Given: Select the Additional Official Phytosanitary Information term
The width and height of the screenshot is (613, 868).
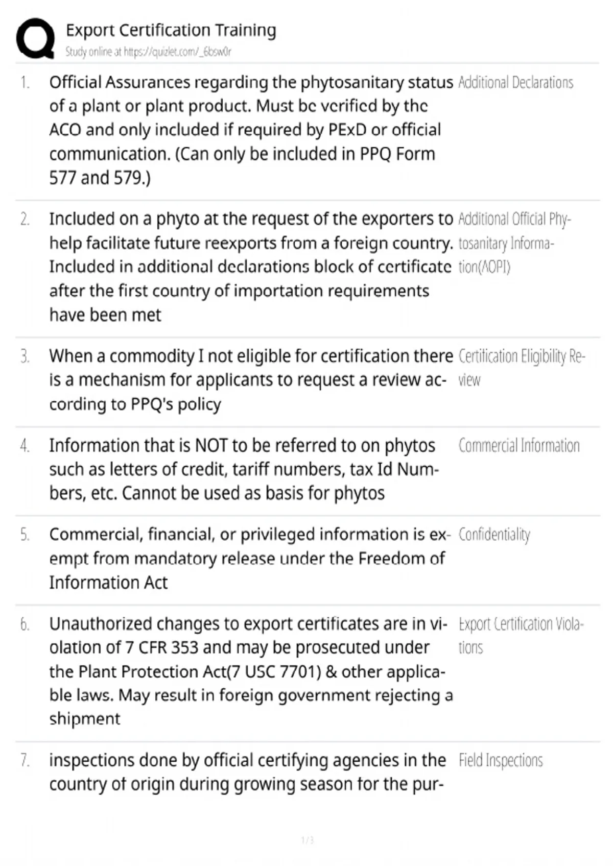Looking at the screenshot, I should point(514,243).
